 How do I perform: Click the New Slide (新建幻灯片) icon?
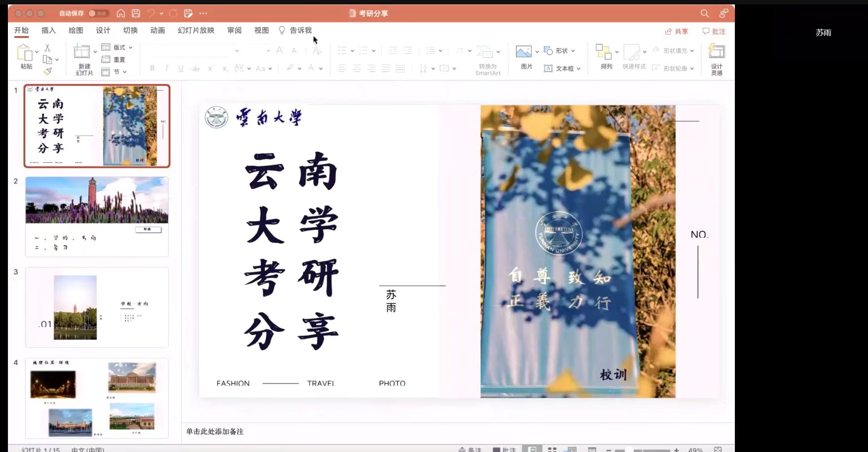82,51
